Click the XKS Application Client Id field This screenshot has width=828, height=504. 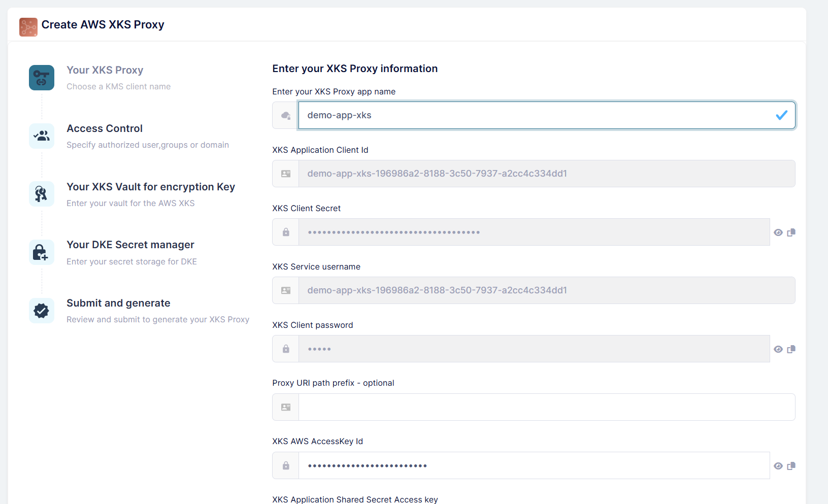coord(547,174)
